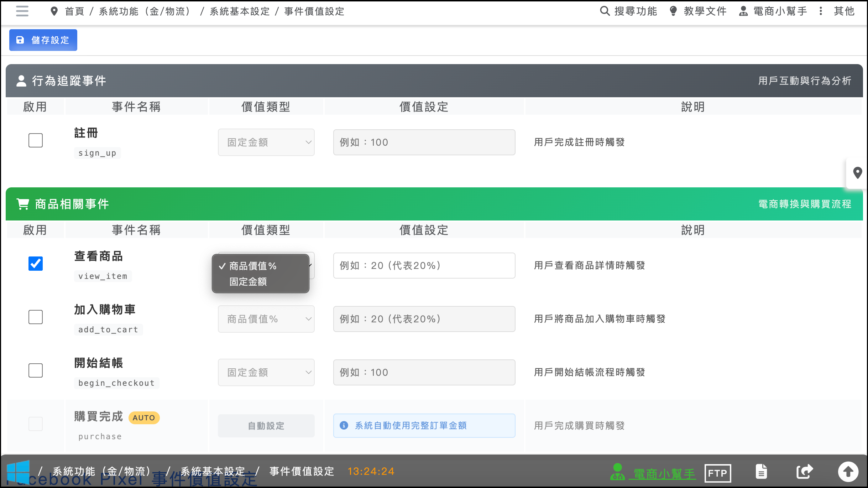Click 用戶完成註冊時觸發 description text
868x488 pixels.
[579, 142]
